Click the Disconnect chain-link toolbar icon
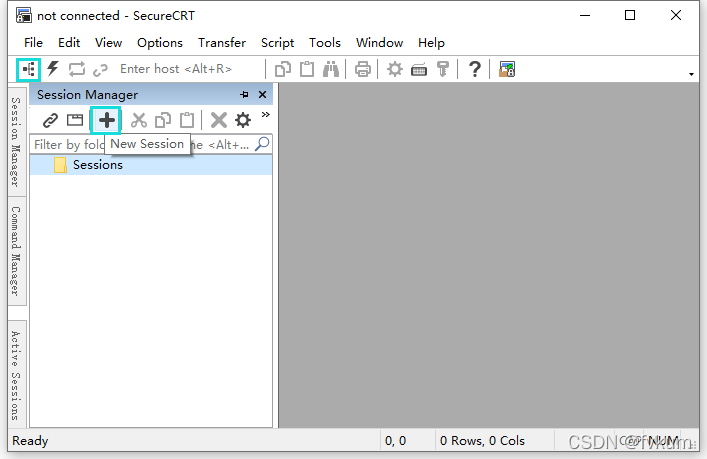 click(100, 70)
